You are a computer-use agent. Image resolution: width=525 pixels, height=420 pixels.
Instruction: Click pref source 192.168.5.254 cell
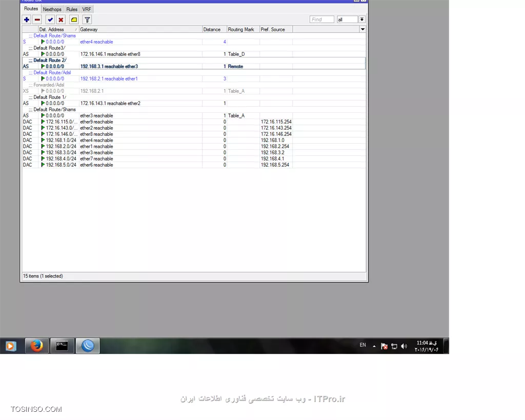(276, 165)
